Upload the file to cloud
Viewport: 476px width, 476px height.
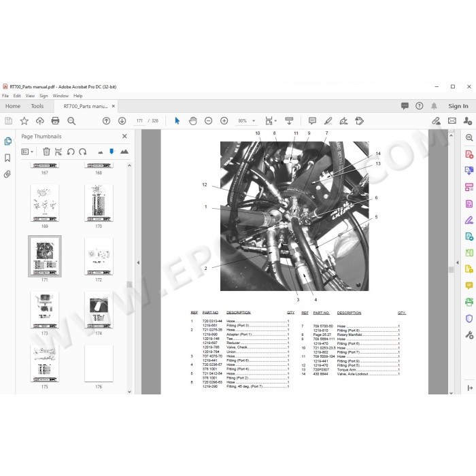[39, 121]
